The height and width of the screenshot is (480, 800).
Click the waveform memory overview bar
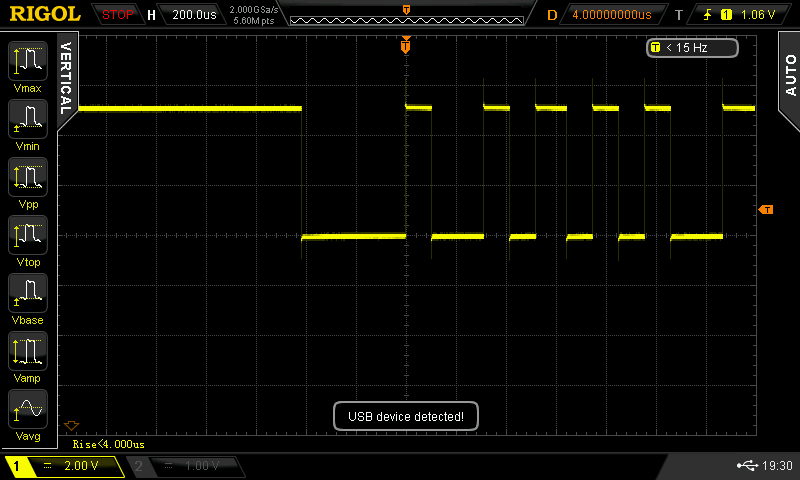407,20
